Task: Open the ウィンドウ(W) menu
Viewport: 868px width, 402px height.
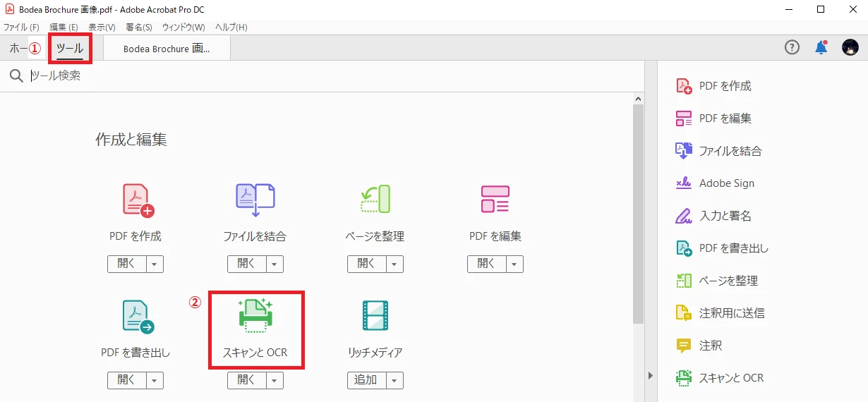Action: [x=183, y=28]
